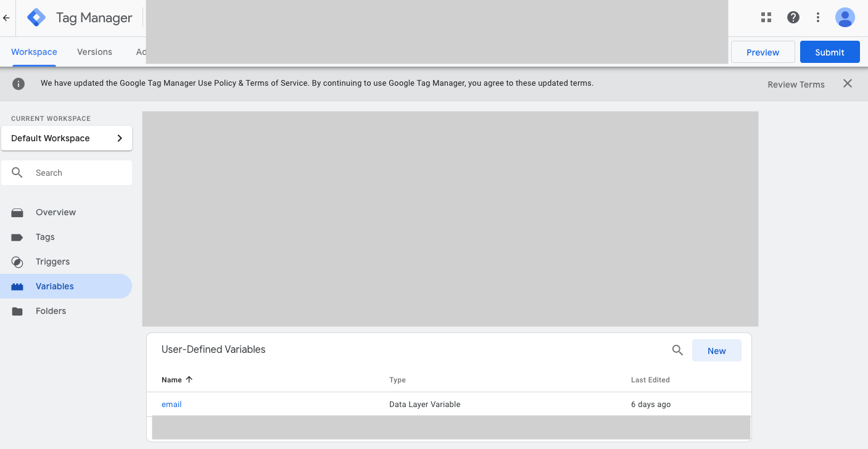This screenshot has width=868, height=449.
Task: Select the Workspace tab
Action: pos(34,52)
